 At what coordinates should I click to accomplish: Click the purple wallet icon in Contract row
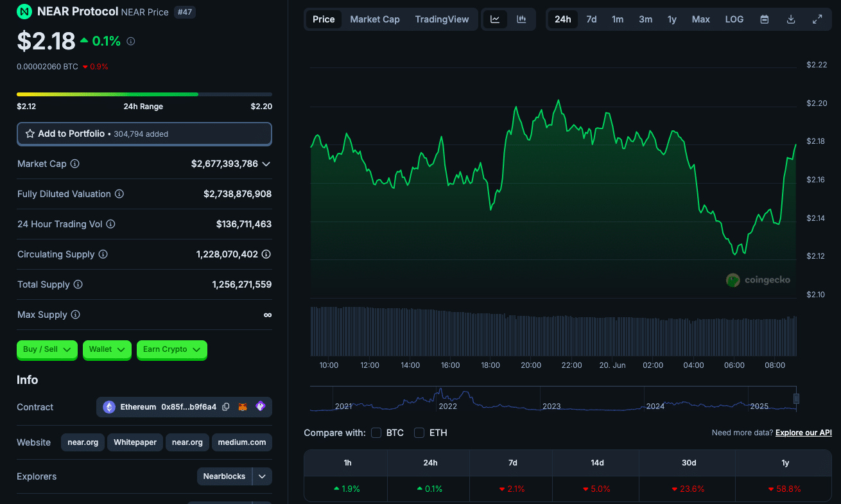tap(260, 407)
